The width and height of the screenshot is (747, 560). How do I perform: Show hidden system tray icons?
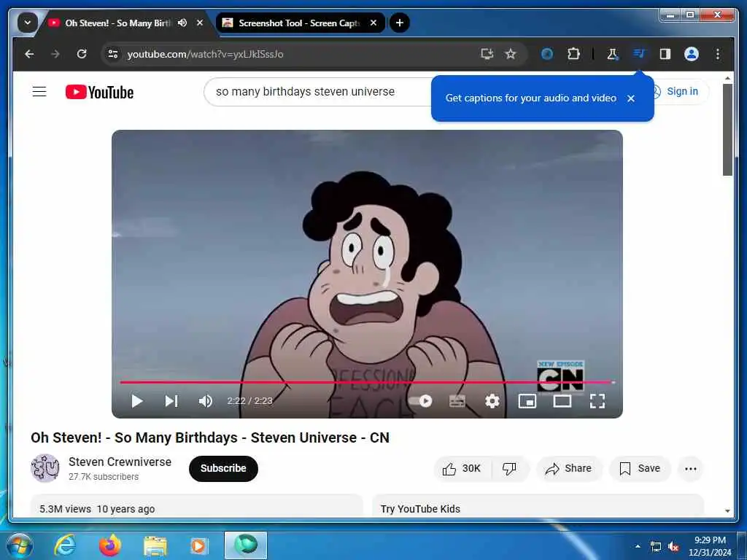tap(638, 546)
